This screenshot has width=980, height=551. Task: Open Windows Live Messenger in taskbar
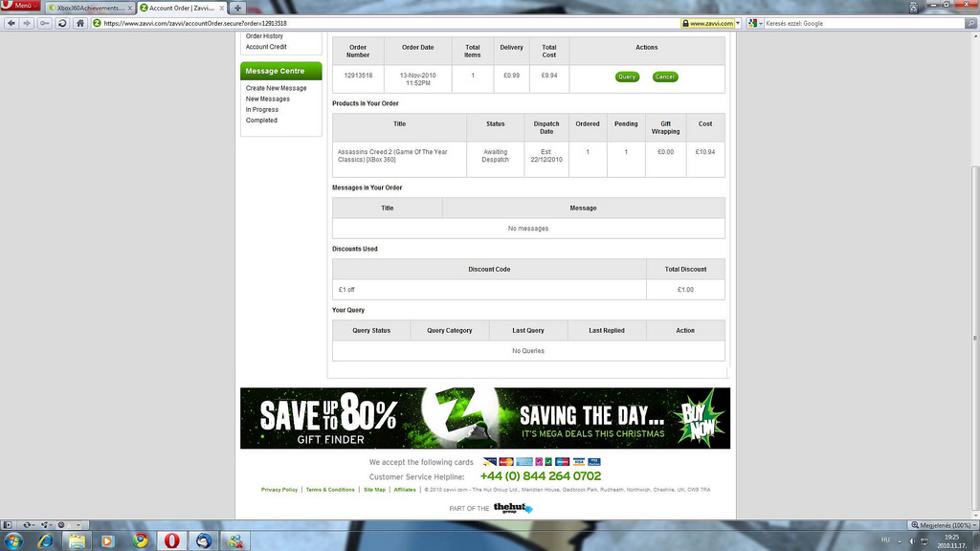235,541
